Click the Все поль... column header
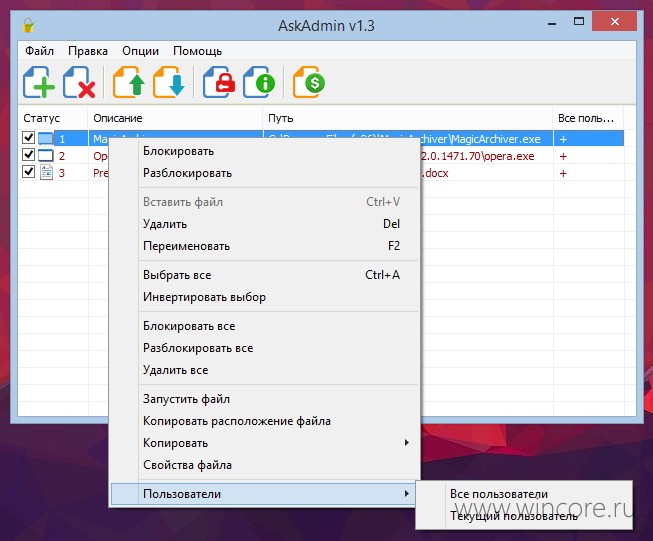The height and width of the screenshot is (541, 653). pos(588,118)
